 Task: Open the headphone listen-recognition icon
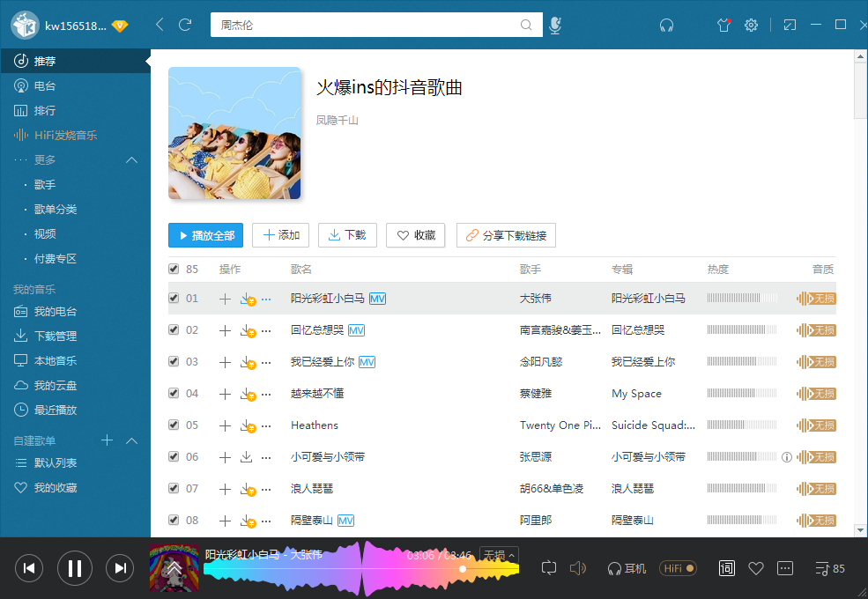666,25
